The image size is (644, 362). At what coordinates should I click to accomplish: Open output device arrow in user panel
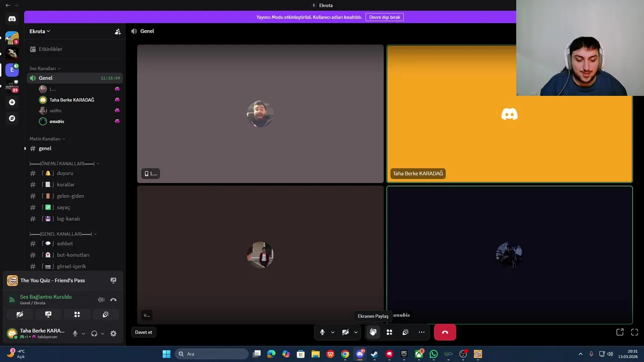coord(103,333)
